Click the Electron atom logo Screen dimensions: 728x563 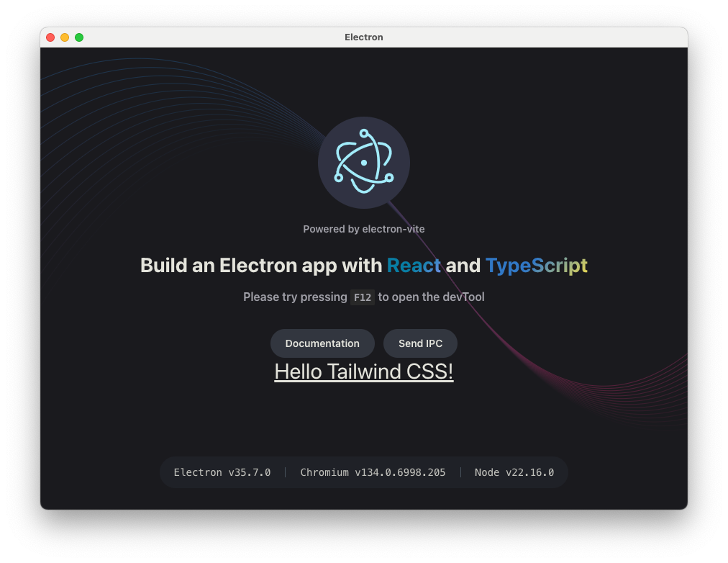pos(363,163)
